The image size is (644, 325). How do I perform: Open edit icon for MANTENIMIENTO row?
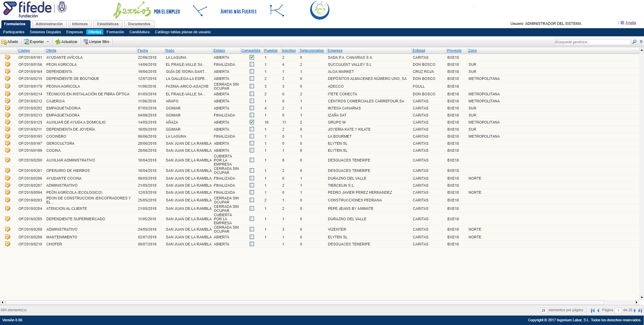click(x=7, y=237)
